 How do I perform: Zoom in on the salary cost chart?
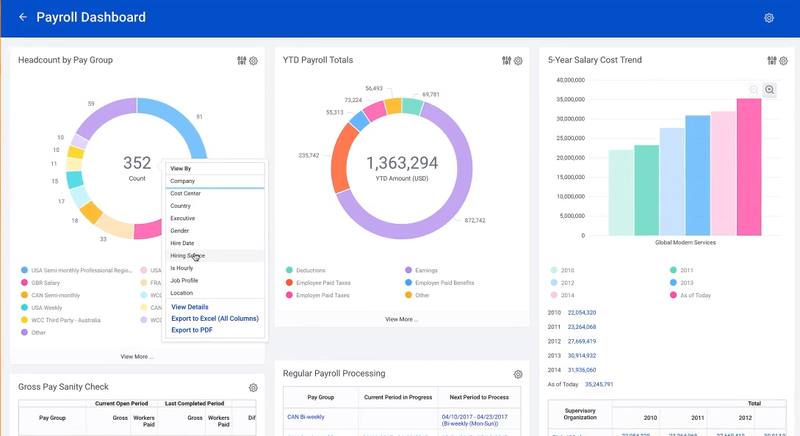point(769,90)
